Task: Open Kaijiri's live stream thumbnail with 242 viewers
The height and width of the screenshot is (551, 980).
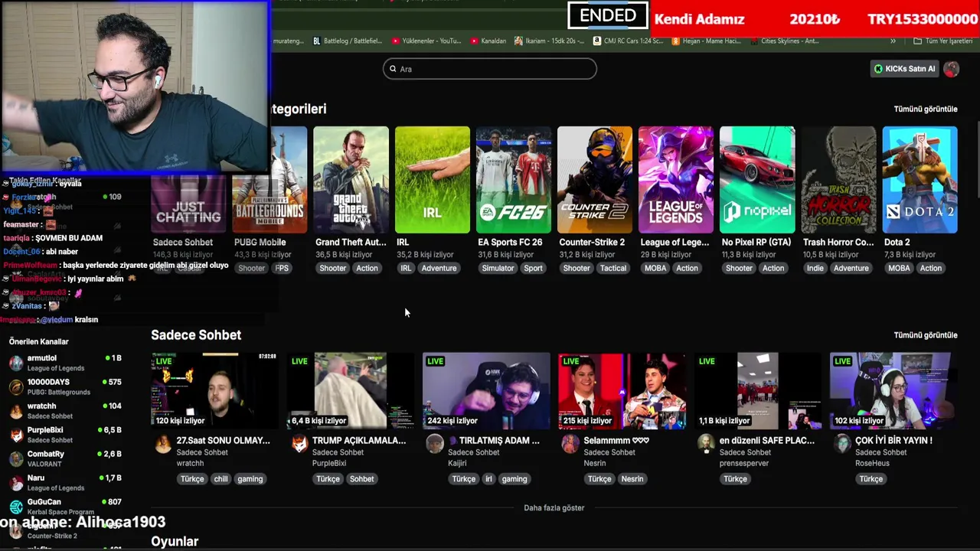Action: 486,390
